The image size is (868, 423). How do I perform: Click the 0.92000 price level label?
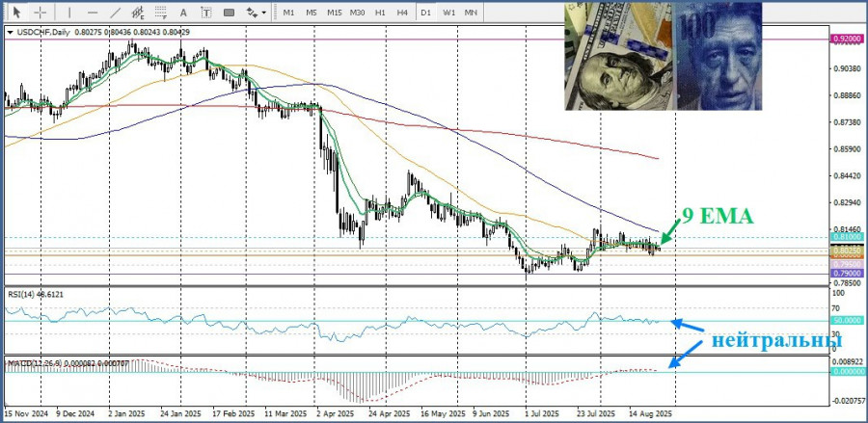coord(847,39)
